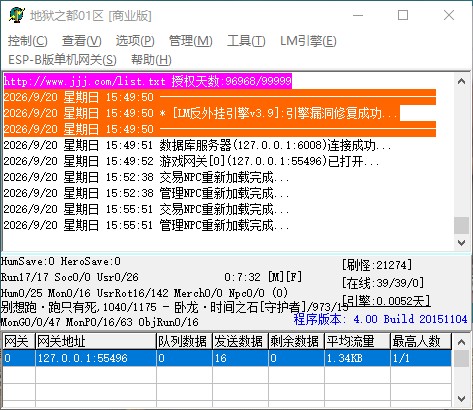Open the LM引擎(E) menu
The width and height of the screenshot is (473, 410).
coord(308,41)
